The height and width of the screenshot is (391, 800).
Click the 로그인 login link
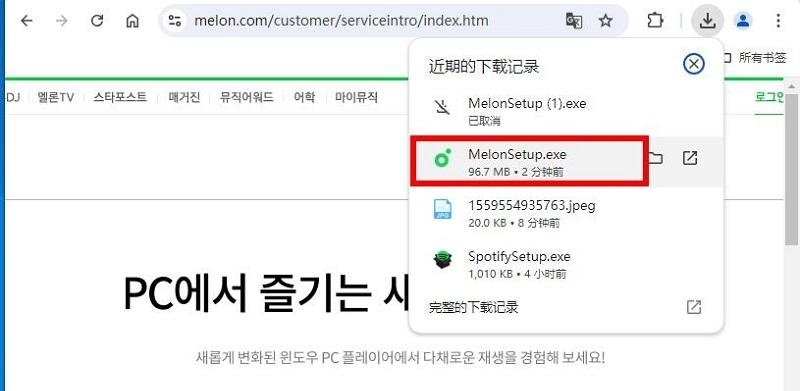tap(769, 97)
